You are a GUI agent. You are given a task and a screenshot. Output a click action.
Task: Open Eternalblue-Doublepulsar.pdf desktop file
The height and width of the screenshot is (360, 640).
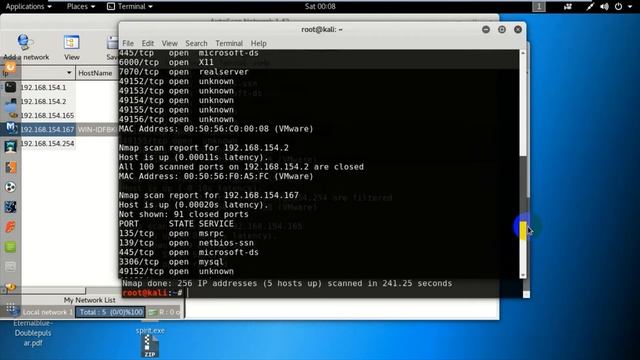33,333
